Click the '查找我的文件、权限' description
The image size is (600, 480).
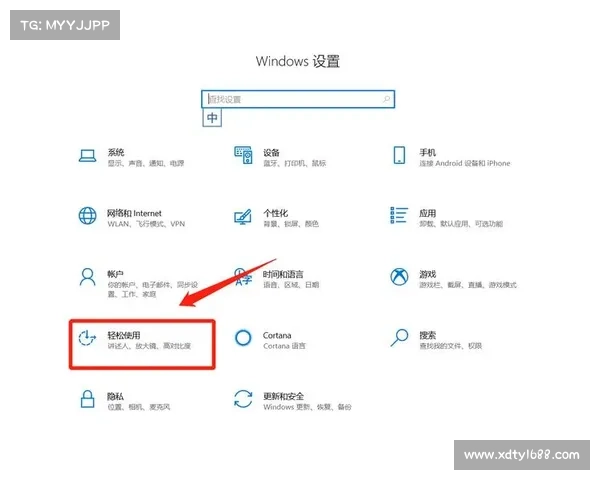click(x=450, y=346)
